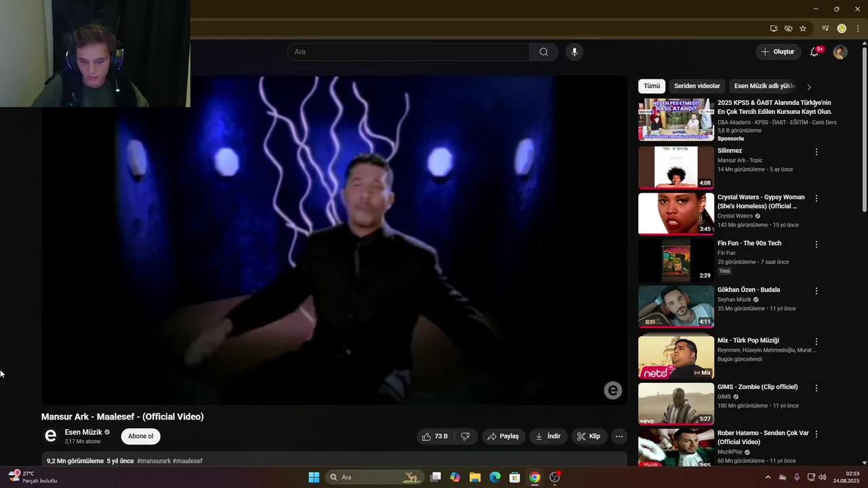Click inside the YouTube Ara search field
This screenshot has width=868, height=488.
[408, 52]
